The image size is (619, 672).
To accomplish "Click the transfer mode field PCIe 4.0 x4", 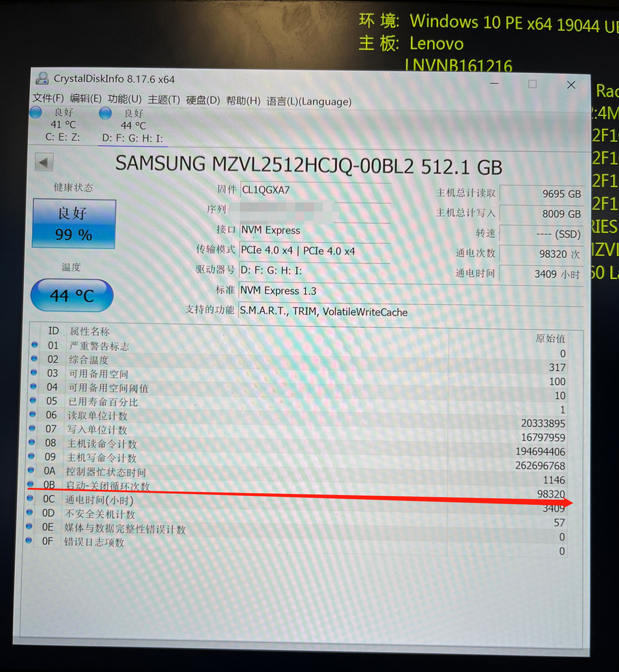I will tap(315, 250).
